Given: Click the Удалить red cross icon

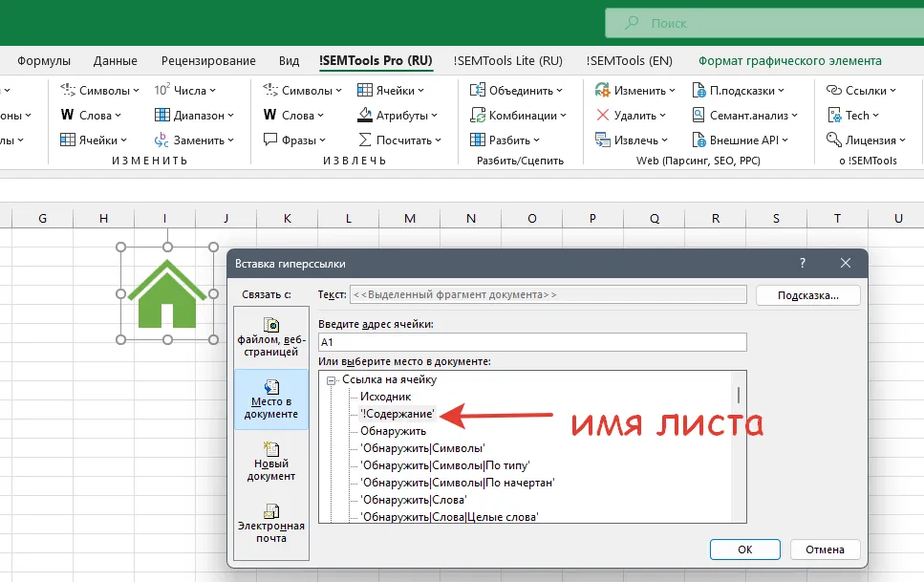Looking at the screenshot, I should (x=602, y=115).
